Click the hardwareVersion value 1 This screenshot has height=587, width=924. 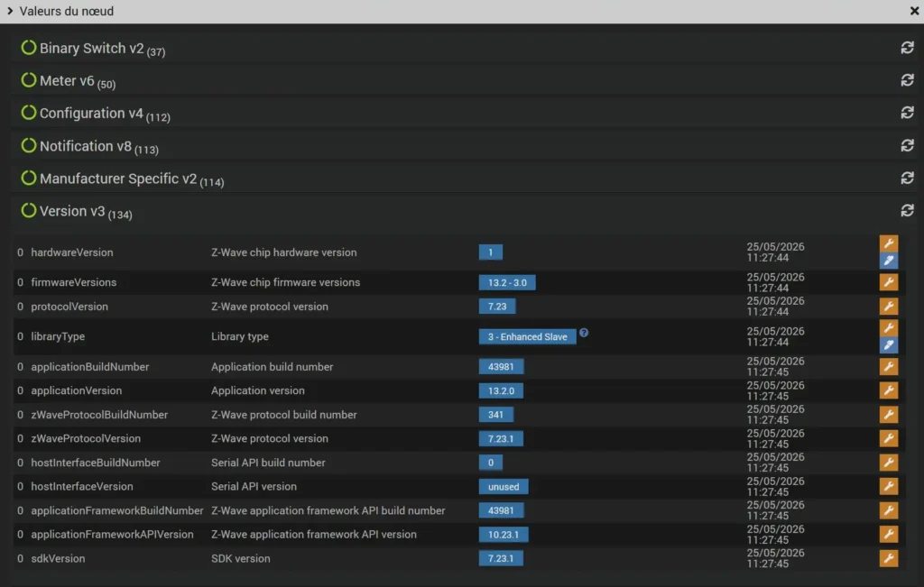pos(490,252)
